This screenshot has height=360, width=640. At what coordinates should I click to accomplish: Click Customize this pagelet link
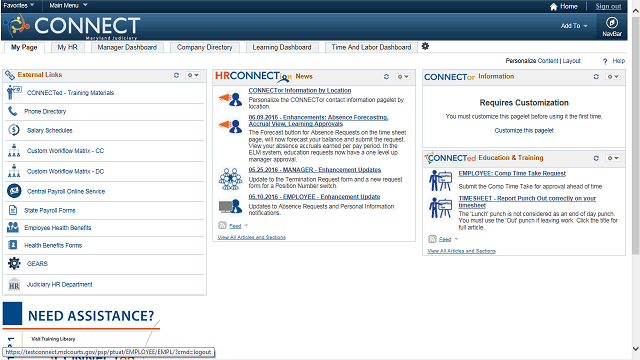point(524,131)
